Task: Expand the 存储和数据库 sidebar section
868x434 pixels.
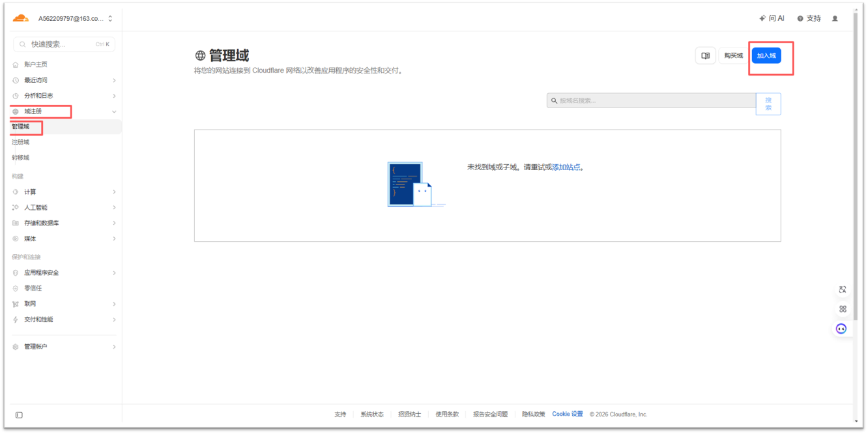Action: (64, 223)
